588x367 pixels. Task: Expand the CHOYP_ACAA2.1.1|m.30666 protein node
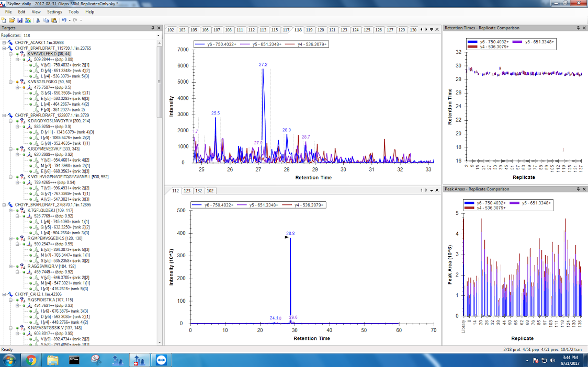point(4,43)
